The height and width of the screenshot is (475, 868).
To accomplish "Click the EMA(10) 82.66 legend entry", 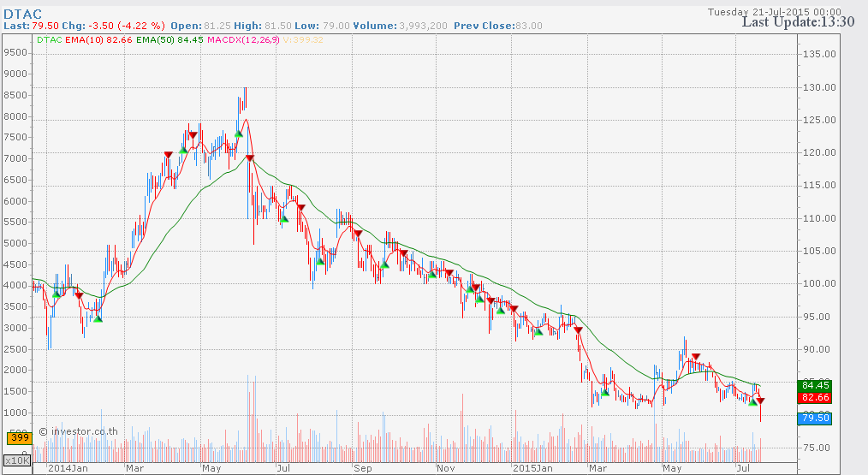I will pyautogui.click(x=98, y=40).
